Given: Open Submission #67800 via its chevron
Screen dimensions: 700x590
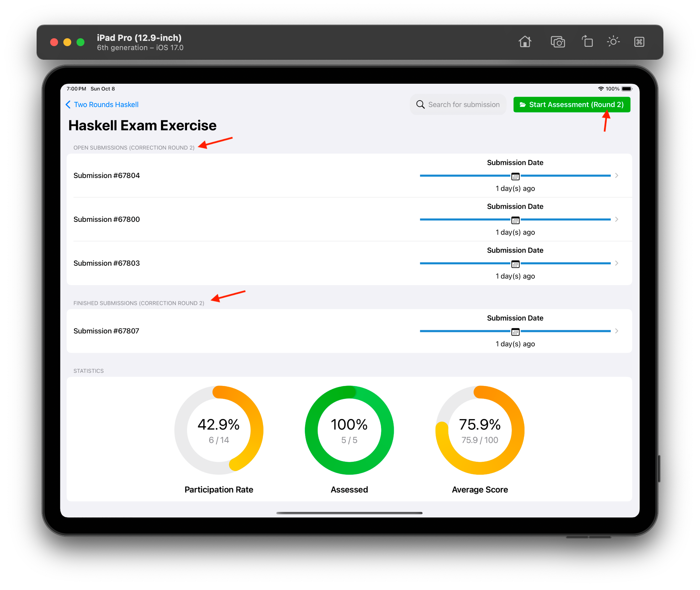Looking at the screenshot, I should point(616,219).
